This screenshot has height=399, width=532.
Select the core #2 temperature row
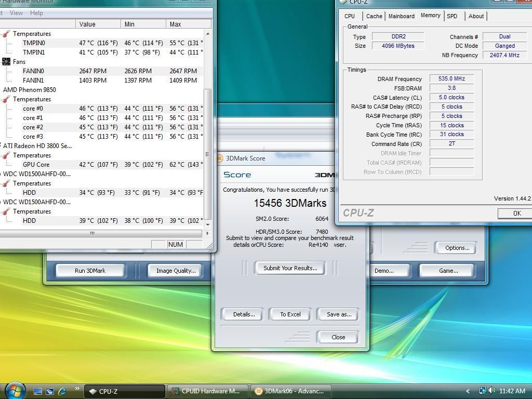[102, 127]
